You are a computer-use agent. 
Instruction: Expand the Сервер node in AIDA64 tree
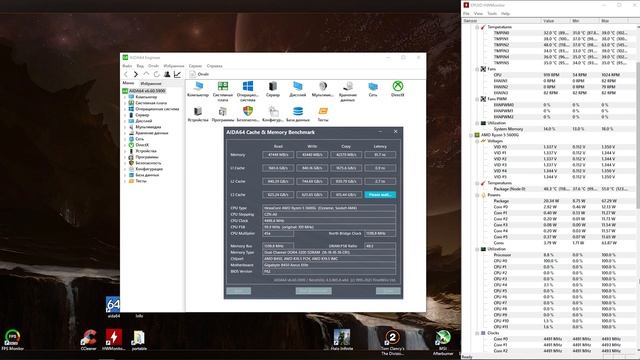click(x=125, y=115)
